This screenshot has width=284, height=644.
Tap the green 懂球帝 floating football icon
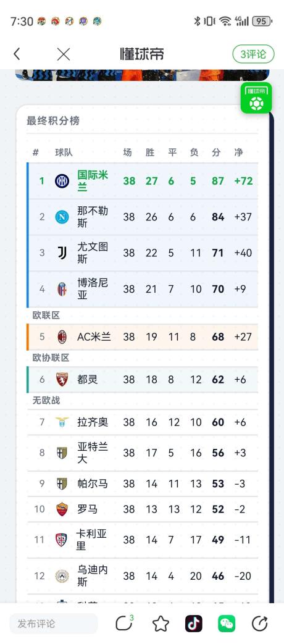pos(256,98)
